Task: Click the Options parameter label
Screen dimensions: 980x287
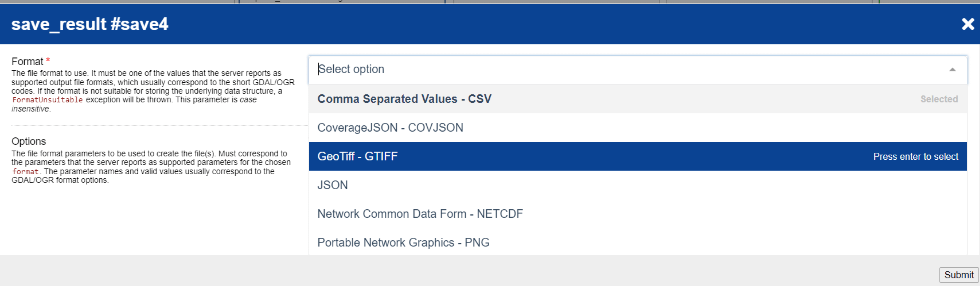Action: (x=29, y=141)
